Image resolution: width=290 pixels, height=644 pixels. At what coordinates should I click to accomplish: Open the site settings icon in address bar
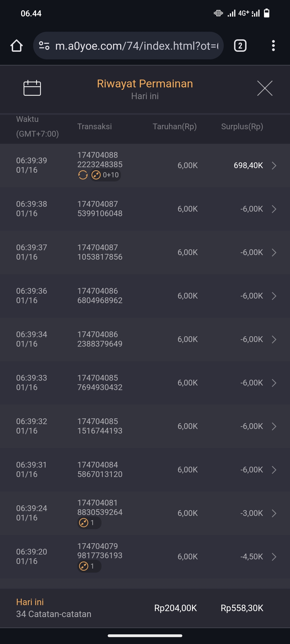pyautogui.click(x=44, y=46)
